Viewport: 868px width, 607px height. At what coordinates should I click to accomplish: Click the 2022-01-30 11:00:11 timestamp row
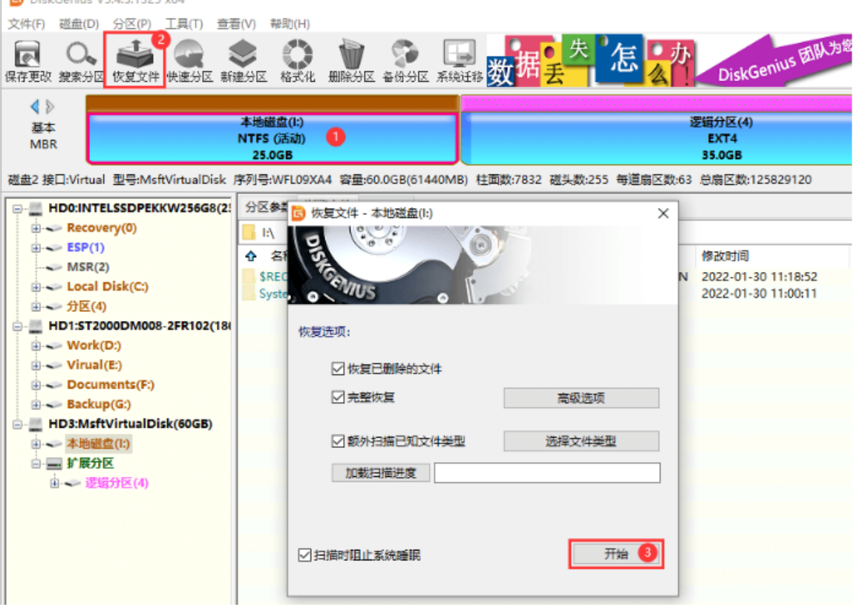(x=759, y=293)
